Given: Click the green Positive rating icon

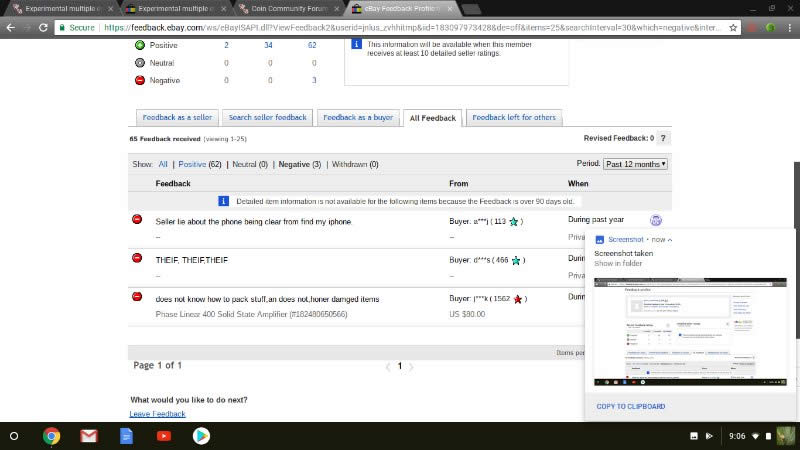Looking at the screenshot, I should point(140,45).
